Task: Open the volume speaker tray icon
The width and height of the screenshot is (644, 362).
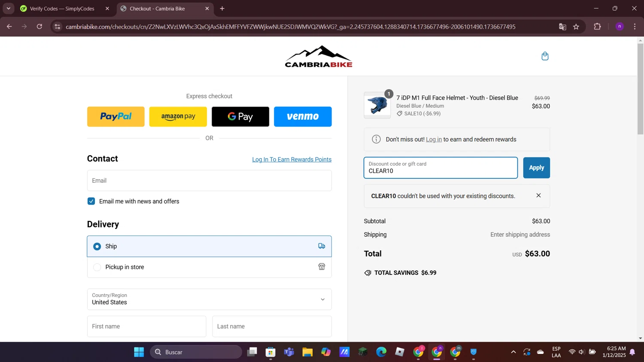Action: [582, 352]
